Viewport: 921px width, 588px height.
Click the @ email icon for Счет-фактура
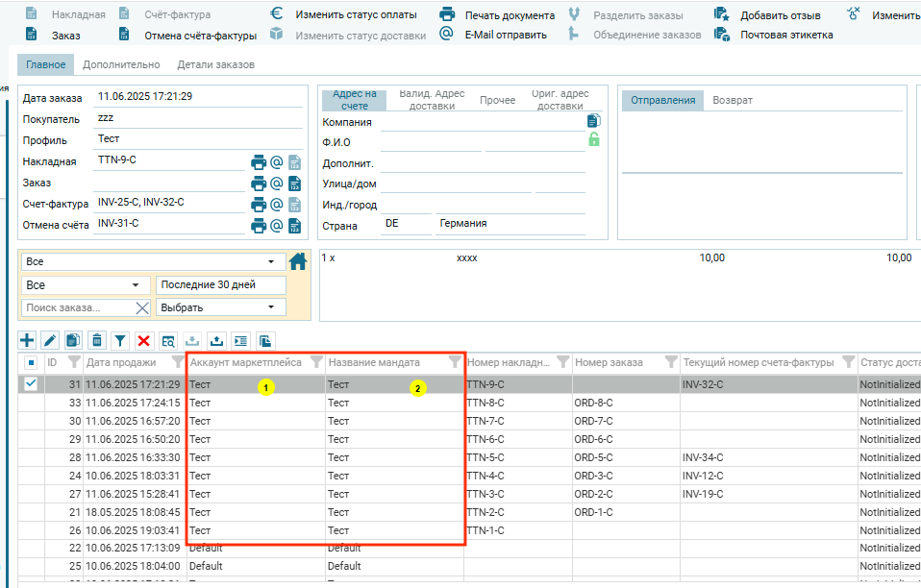click(x=277, y=204)
